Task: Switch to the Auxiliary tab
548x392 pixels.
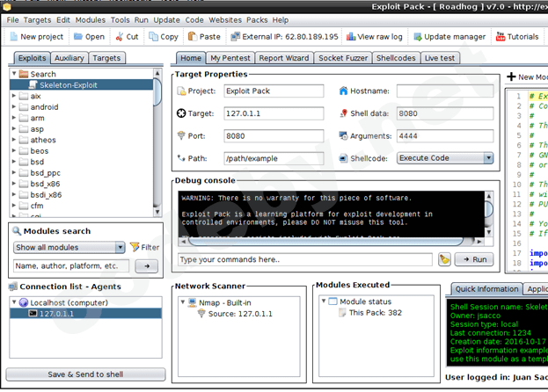Action: pyautogui.click(x=69, y=58)
